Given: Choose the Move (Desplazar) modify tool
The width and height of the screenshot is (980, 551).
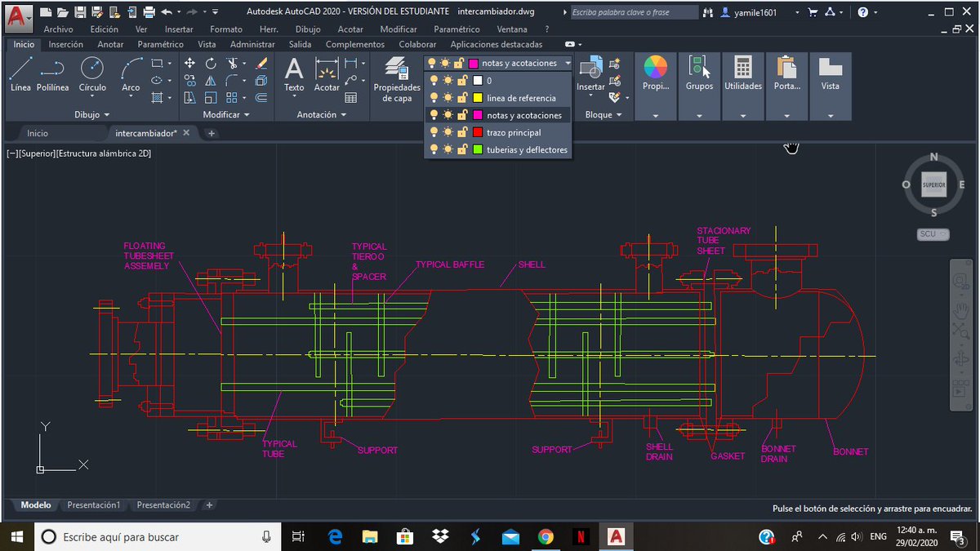Looking at the screenshot, I should click(x=189, y=63).
